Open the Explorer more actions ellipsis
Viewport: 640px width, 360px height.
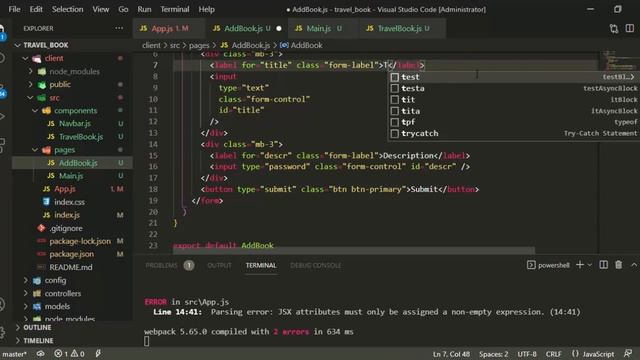[x=119, y=28]
